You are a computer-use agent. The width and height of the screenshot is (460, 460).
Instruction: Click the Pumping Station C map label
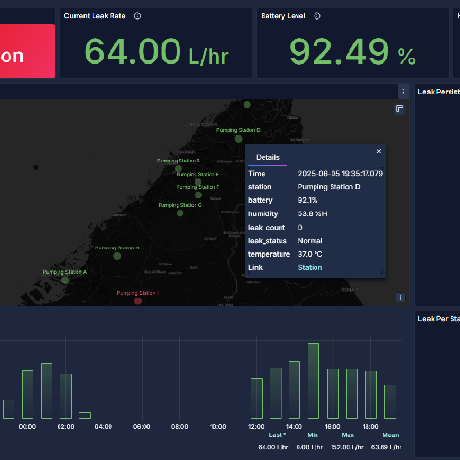coord(180,205)
